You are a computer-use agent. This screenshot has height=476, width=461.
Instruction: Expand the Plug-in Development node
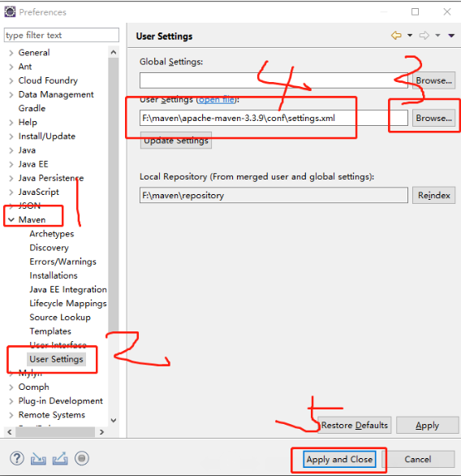11,401
